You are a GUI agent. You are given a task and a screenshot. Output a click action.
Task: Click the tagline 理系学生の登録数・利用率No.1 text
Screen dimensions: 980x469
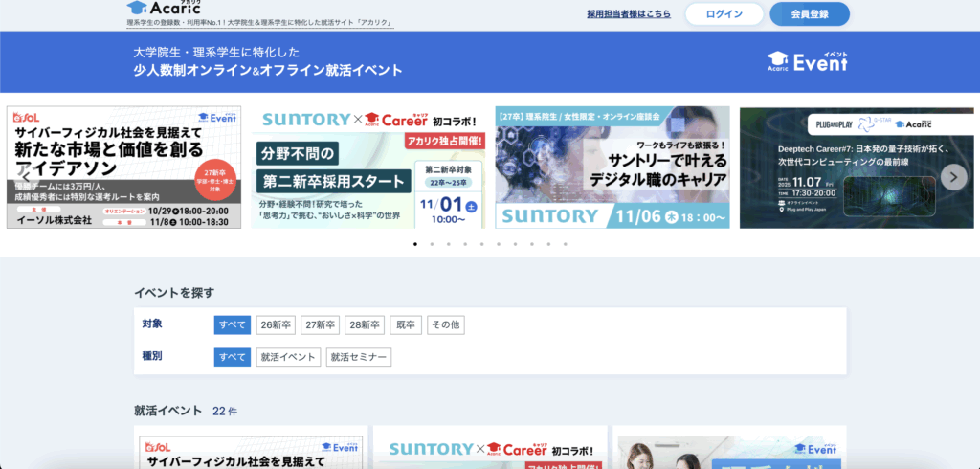click(x=259, y=23)
